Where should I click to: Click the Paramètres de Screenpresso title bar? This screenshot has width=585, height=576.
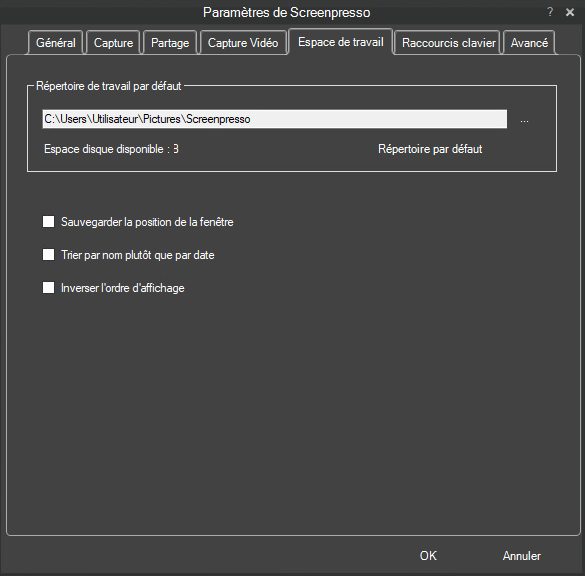coord(287,12)
